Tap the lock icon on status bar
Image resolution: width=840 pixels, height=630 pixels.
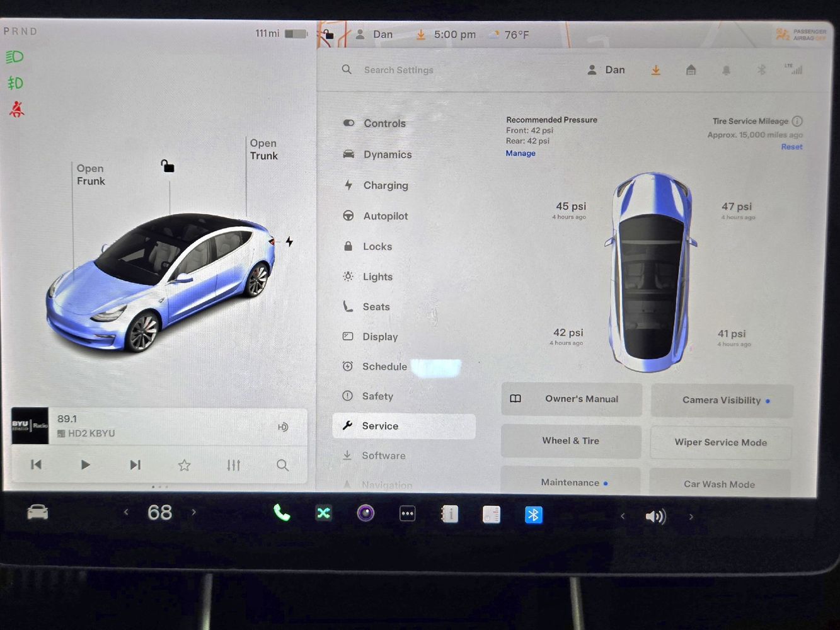pyautogui.click(x=328, y=34)
